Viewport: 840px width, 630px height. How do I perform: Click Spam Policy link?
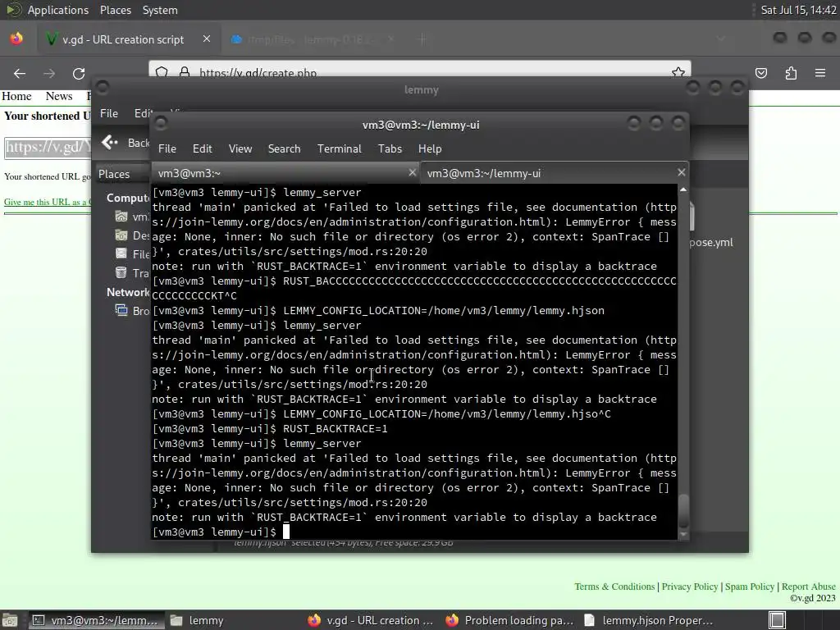(x=750, y=587)
